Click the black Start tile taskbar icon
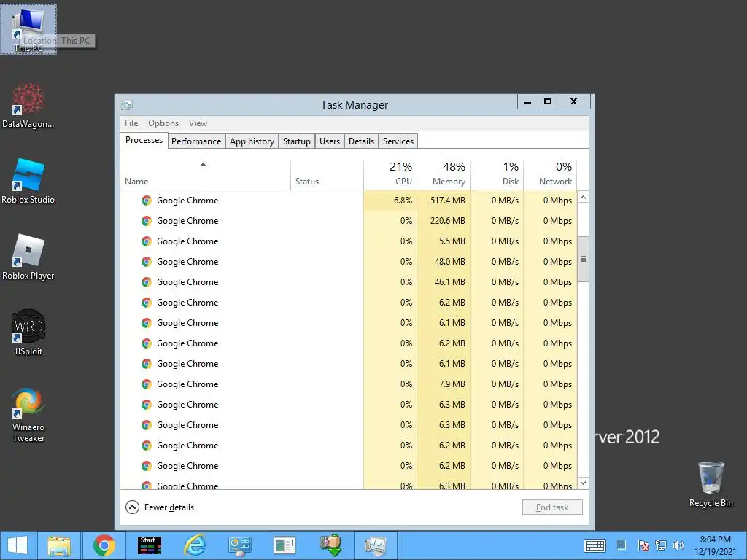The width and height of the screenshot is (747, 560). pyautogui.click(x=149, y=545)
